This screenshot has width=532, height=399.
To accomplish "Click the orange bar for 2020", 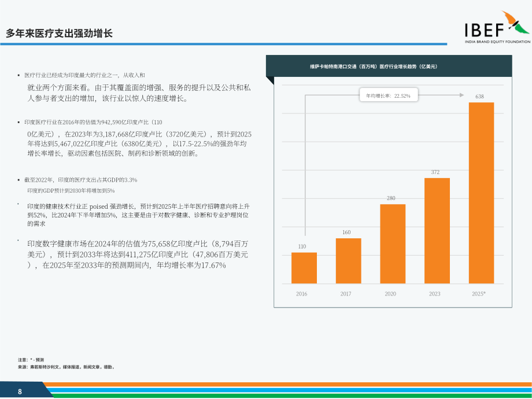I will pyautogui.click(x=393, y=244).
